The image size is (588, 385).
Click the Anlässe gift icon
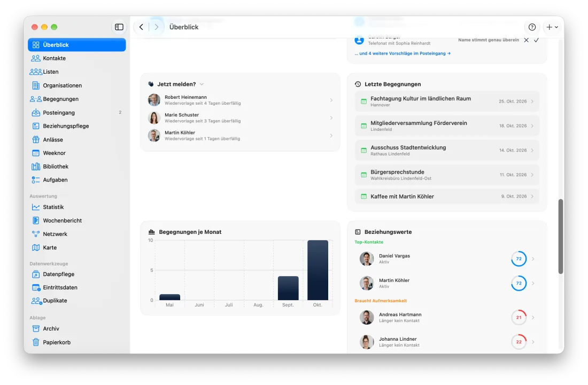tap(36, 139)
